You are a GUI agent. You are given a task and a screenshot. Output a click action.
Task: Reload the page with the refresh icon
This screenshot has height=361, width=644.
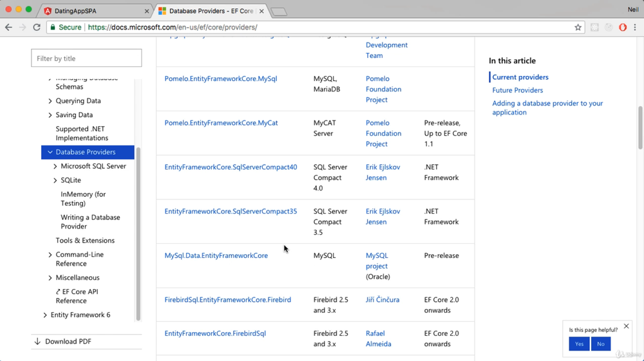pos(37,28)
